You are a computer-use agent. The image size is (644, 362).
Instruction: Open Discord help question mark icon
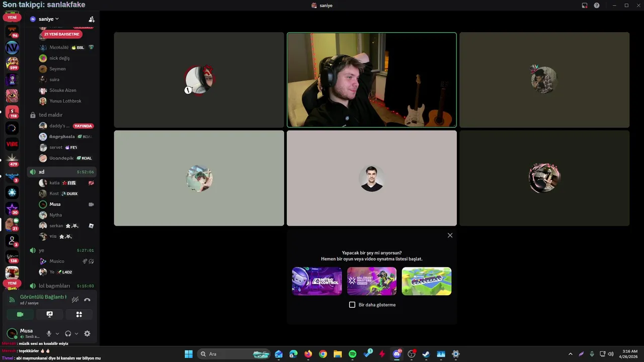[x=597, y=6]
